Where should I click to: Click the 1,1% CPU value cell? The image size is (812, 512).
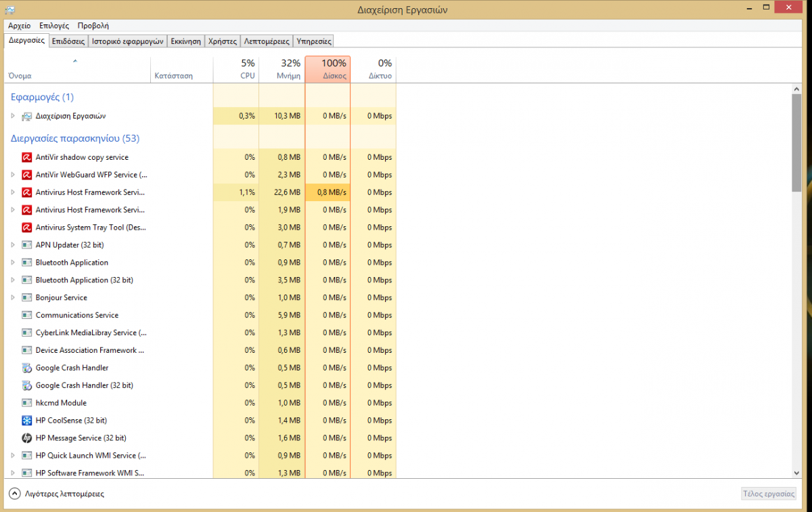coord(235,192)
